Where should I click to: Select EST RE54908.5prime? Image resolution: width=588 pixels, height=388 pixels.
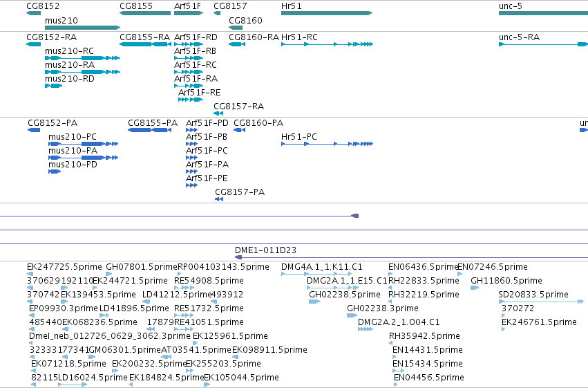(x=209, y=281)
